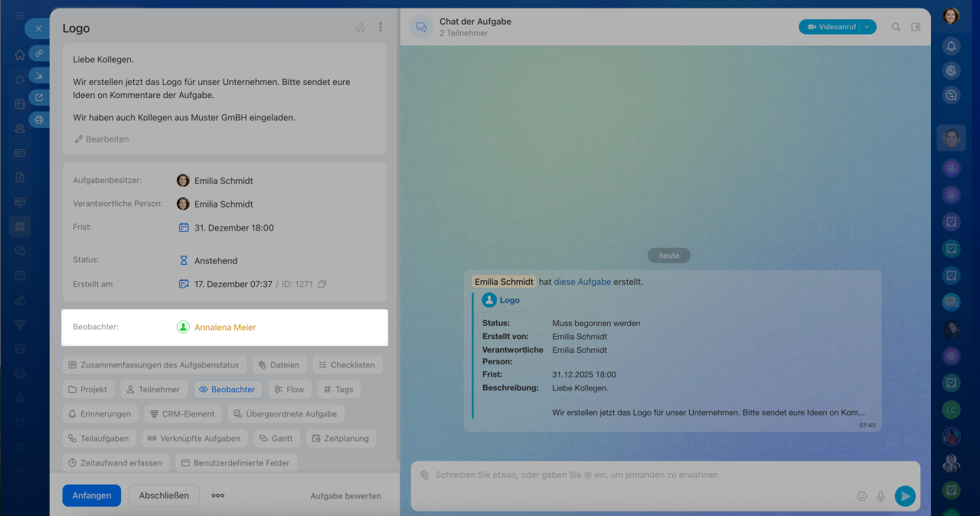Open Emilia Schmidt next to Verantwortliche Person
Screen dimensions: 980x516
tap(224, 204)
